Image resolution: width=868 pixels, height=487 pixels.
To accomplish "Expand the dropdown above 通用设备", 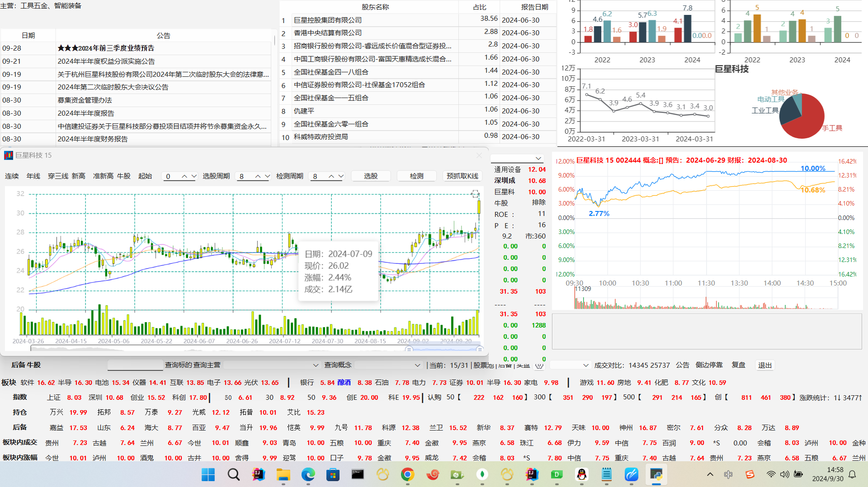I will pos(538,159).
